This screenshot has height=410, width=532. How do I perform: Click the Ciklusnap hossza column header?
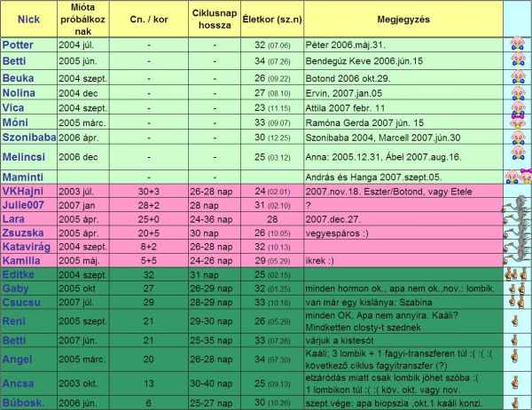pos(215,18)
